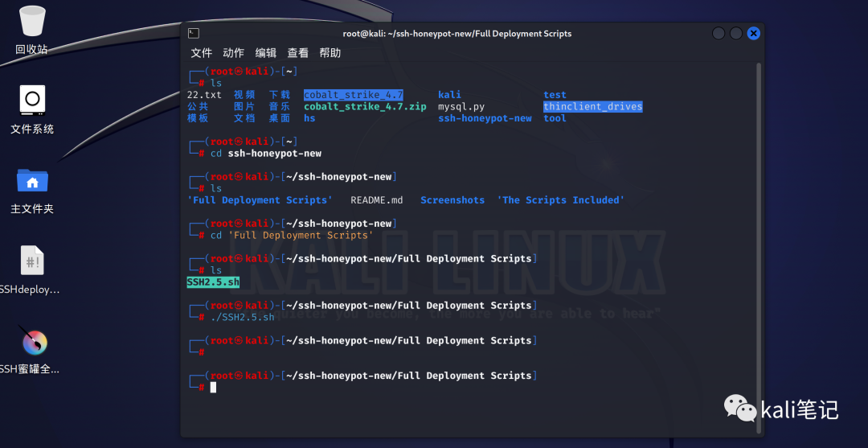Click the 22.txt file name
Viewport: 868px width, 448px height.
tap(204, 95)
